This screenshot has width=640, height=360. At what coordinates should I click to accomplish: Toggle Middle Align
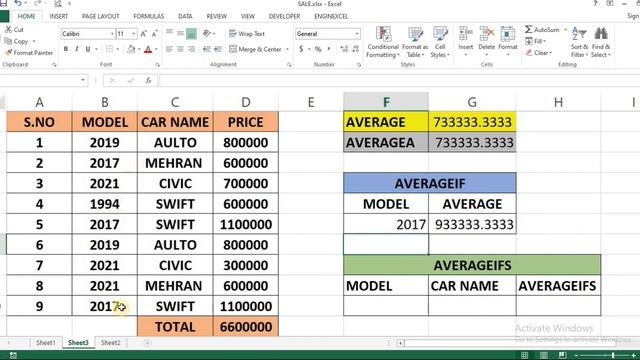(180, 33)
